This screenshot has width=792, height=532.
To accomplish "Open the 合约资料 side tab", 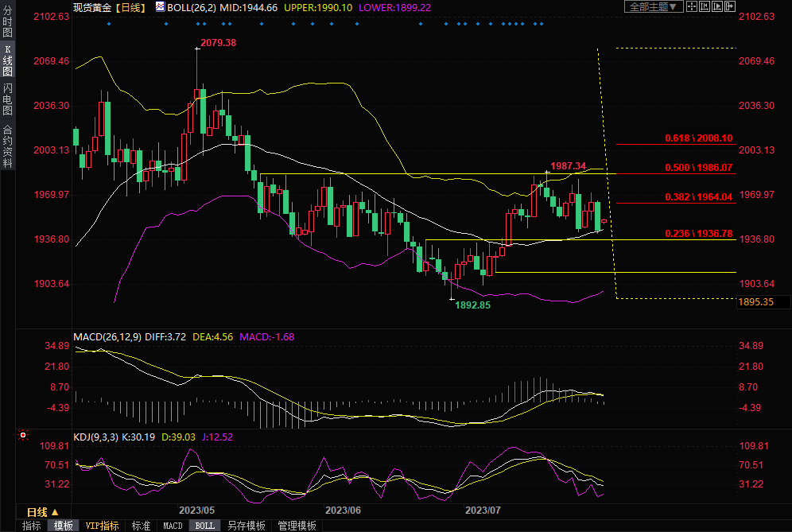I will (x=7, y=146).
